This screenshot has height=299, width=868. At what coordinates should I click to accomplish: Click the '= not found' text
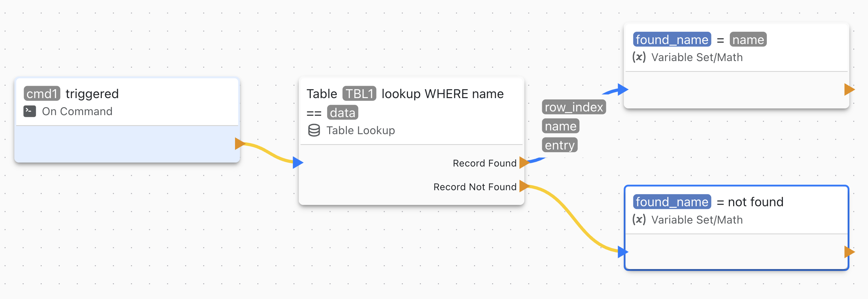point(750,202)
